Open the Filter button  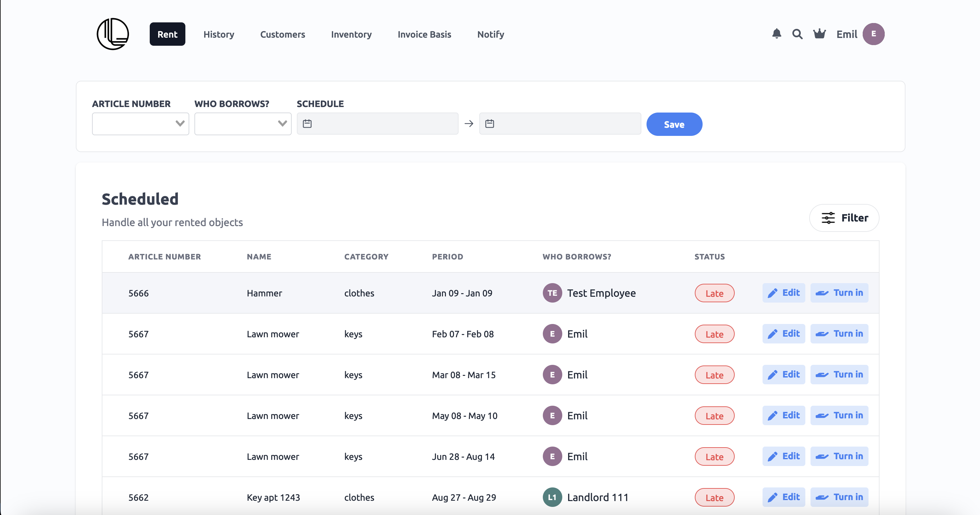tap(844, 218)
